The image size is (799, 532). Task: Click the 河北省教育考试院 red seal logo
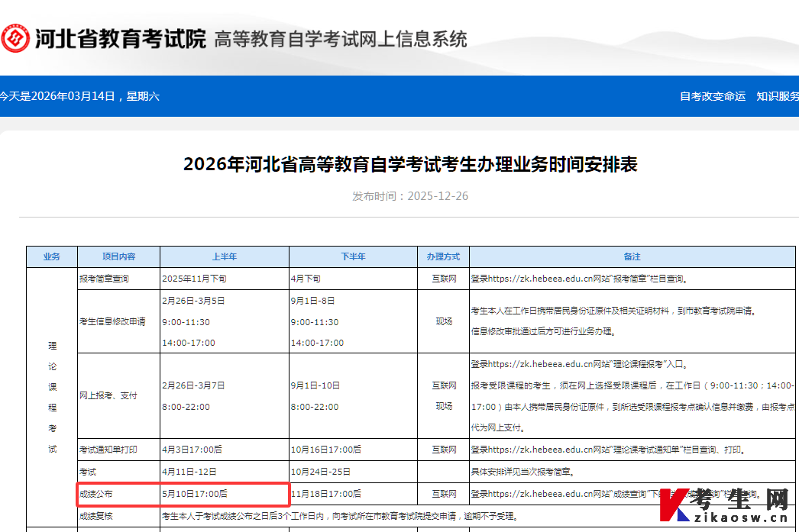[17, 36]
